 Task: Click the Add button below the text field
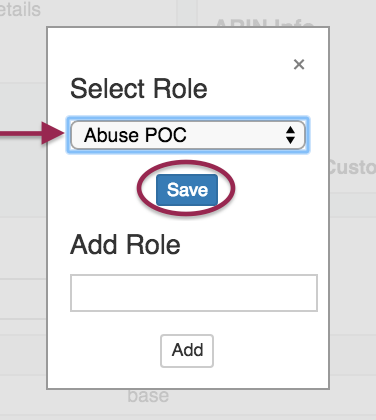click(187, 351)
